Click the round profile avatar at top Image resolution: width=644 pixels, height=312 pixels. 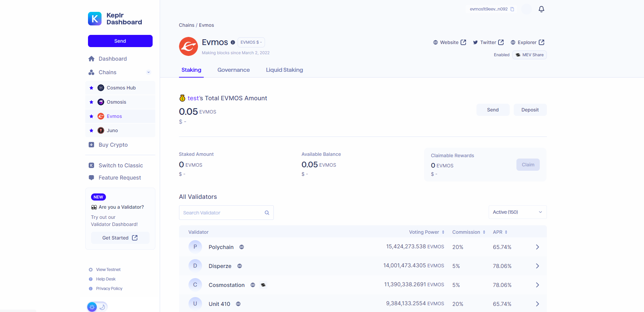tap(527, 9)
